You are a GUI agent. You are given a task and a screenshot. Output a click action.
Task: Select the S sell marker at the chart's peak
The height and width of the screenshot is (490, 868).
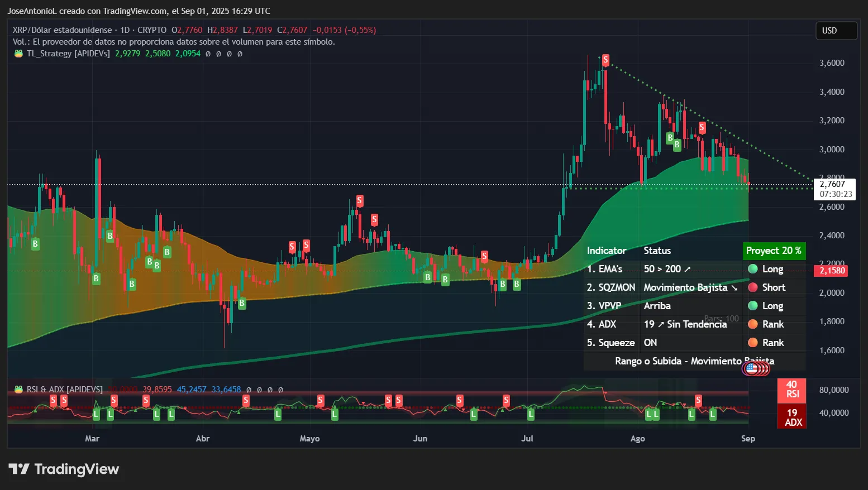point(605,59)
